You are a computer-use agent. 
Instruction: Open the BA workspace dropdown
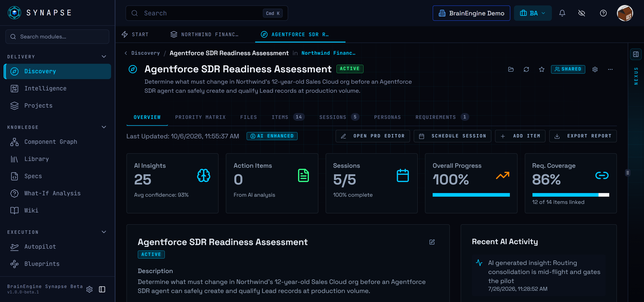[x=532, y=13]
